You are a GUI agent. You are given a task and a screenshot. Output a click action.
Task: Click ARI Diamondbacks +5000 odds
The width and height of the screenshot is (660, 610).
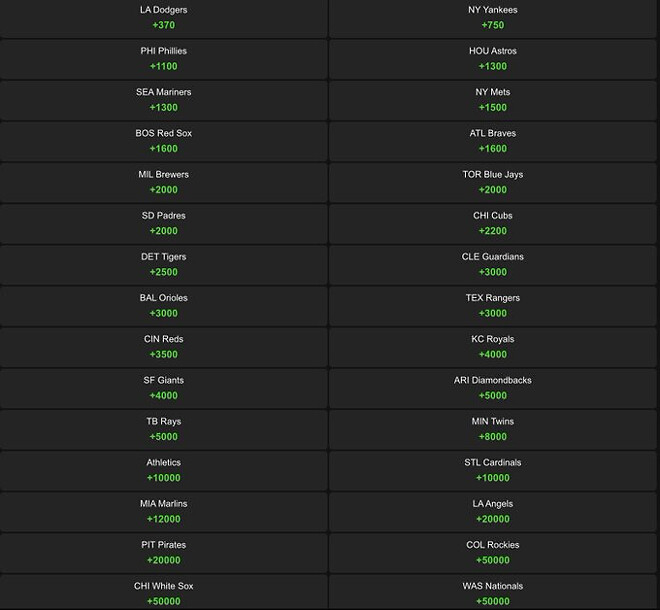[493, 387]
